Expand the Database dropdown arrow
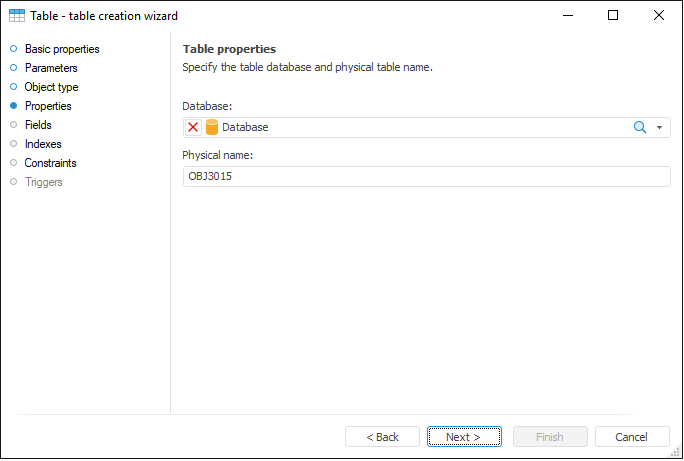The height and width of the screenshot is (461, 684). pos(660,128)
